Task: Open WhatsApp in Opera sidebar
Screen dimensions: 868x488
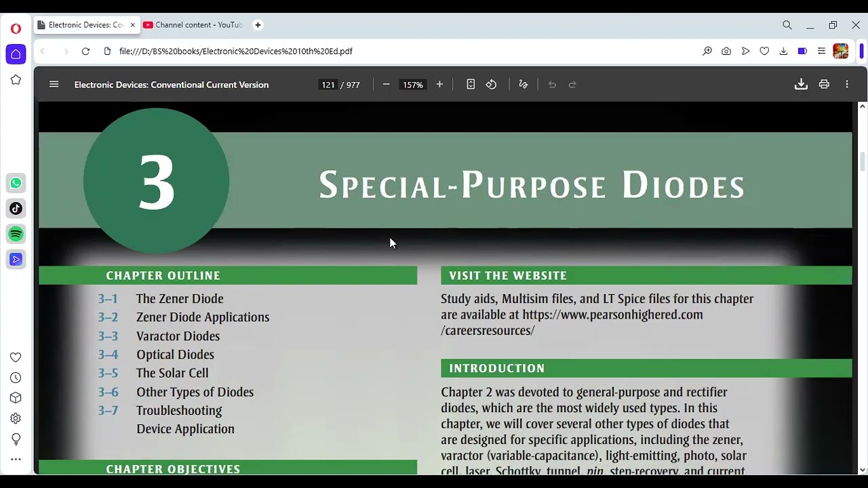Action: [x=16, y=183]
